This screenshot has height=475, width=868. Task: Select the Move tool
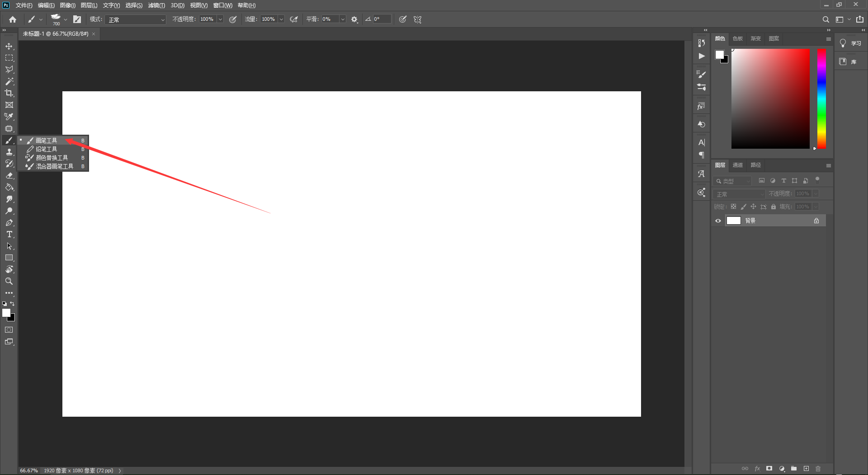click(9, 46)
